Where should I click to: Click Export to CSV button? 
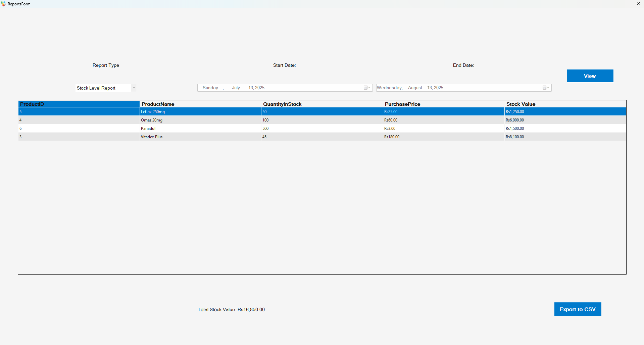tap(578, 309)
